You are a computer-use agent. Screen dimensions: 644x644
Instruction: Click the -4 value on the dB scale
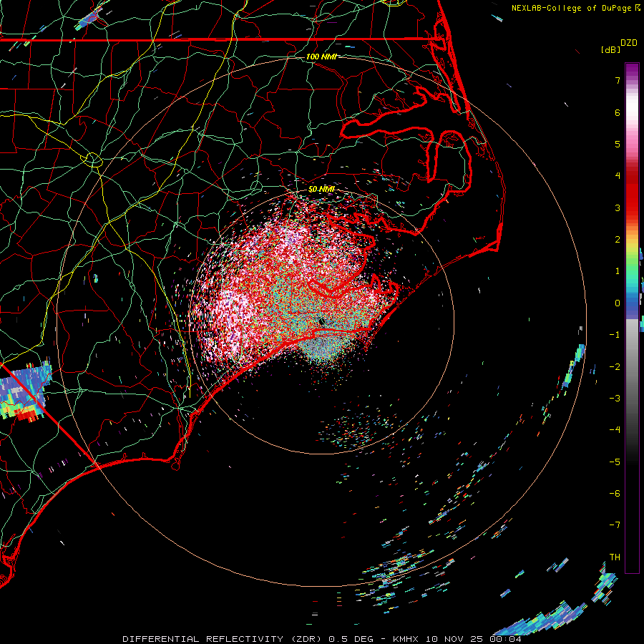(x=615, y=430)
